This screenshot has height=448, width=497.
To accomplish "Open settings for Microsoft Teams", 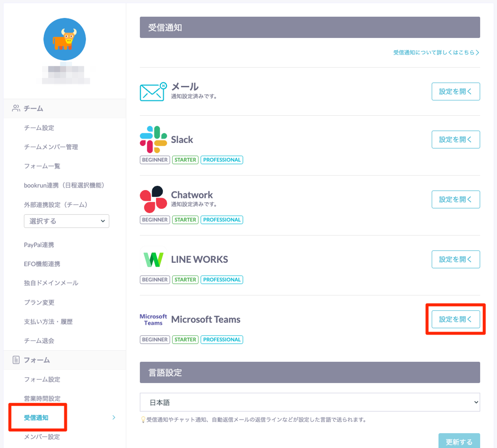I will tap(456, 319).
